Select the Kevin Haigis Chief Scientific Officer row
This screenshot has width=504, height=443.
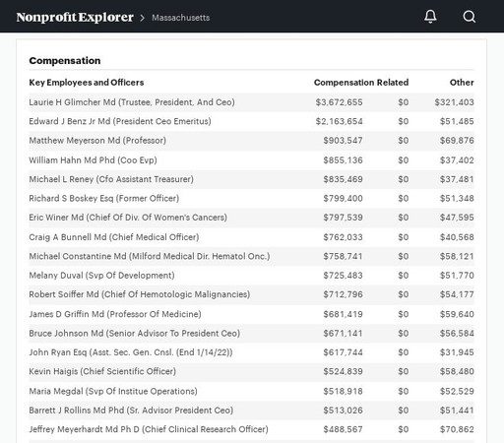pyautogui.click(x=251, y=371)
